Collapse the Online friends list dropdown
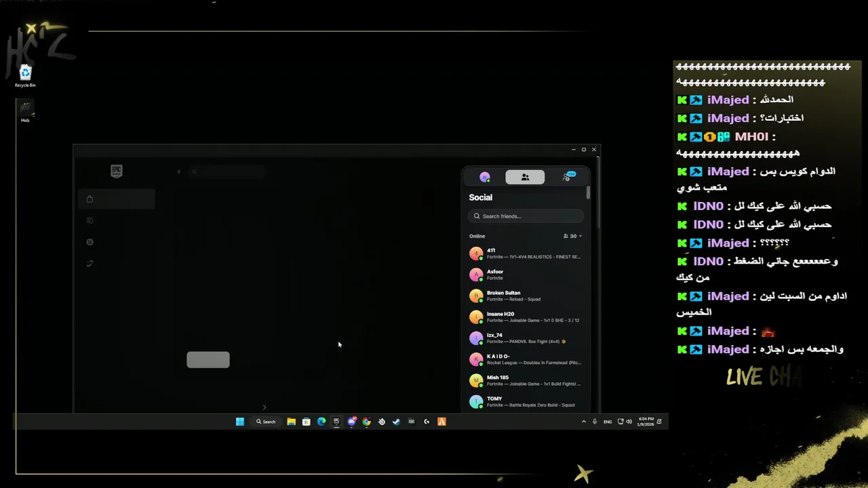This screenshot has height=488, width=868. click(x=573, y=237)
